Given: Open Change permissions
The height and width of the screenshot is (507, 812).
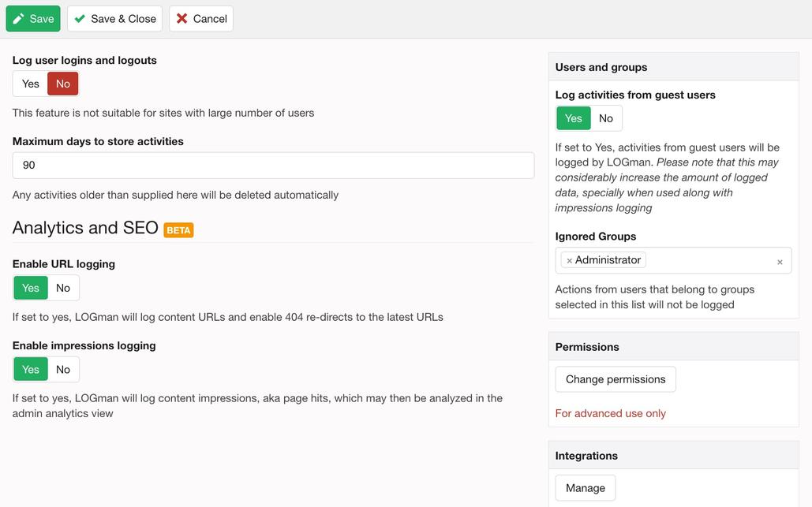Looking at the screenshot, I should (x=616, y=379).
